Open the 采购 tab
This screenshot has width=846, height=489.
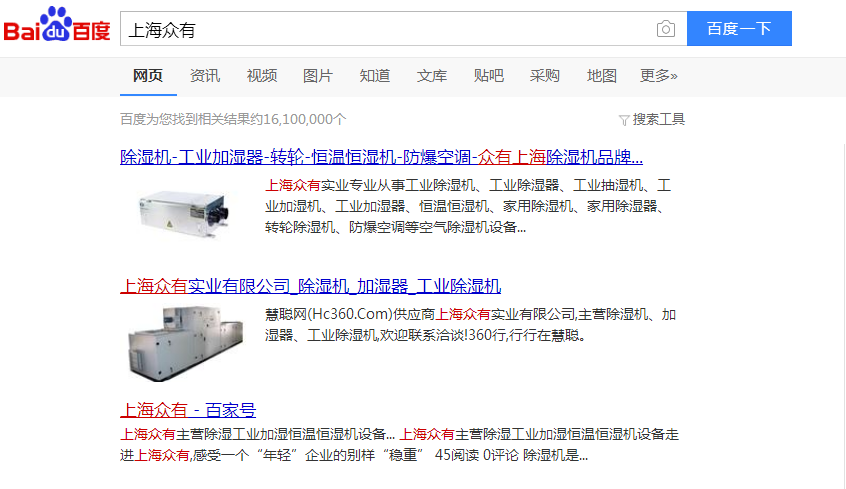[x=545, y=76]
